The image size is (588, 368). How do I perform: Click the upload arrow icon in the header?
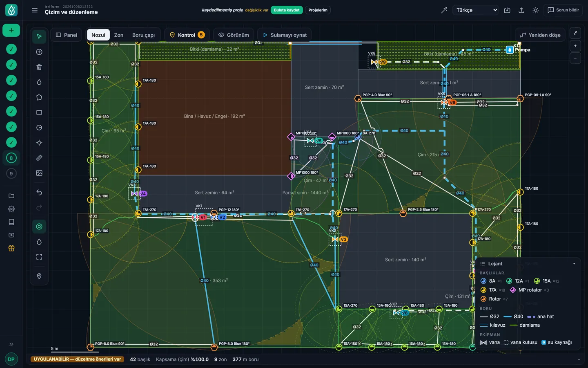(521, 10)
